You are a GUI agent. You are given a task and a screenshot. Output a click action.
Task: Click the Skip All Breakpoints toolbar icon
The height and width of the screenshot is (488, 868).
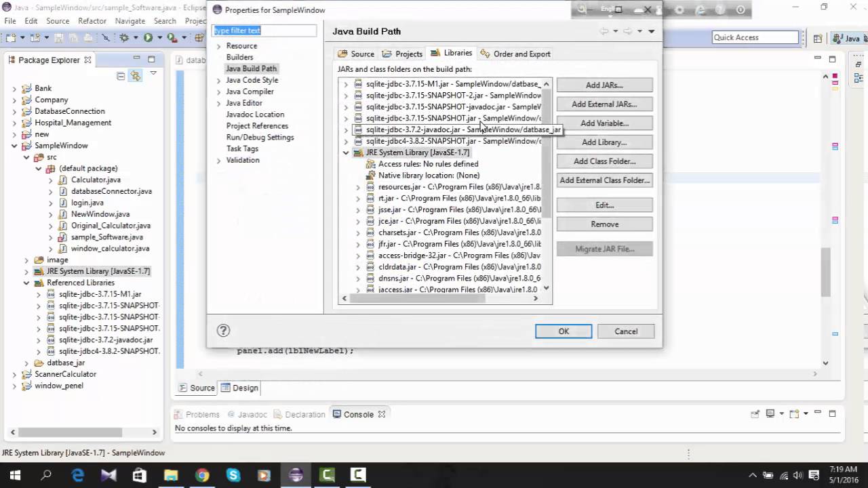coord(106,37)
